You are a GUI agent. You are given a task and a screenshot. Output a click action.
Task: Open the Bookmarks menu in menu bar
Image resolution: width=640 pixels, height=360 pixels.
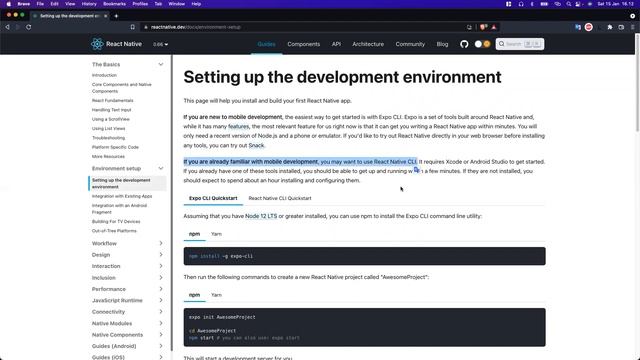tap(114, 4)
